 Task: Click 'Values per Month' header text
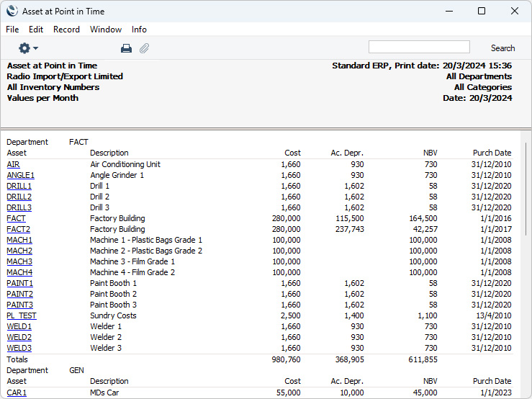42,98
